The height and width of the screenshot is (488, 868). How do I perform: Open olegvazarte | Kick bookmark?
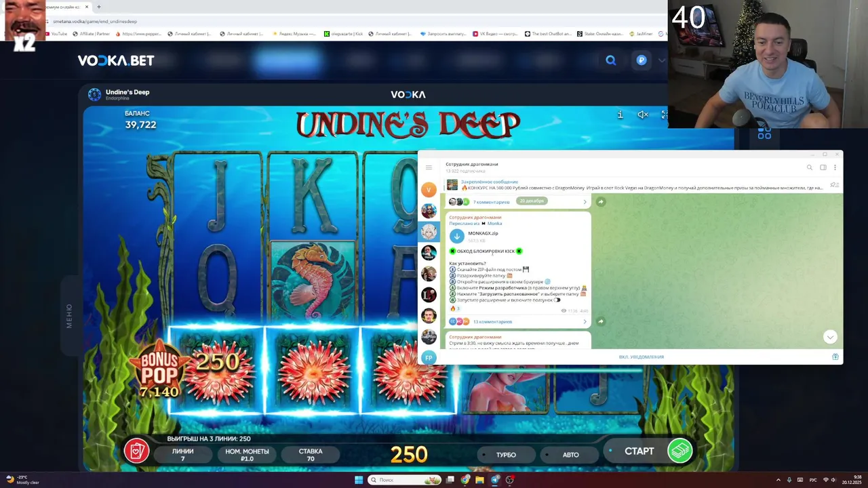coord(344,33)
